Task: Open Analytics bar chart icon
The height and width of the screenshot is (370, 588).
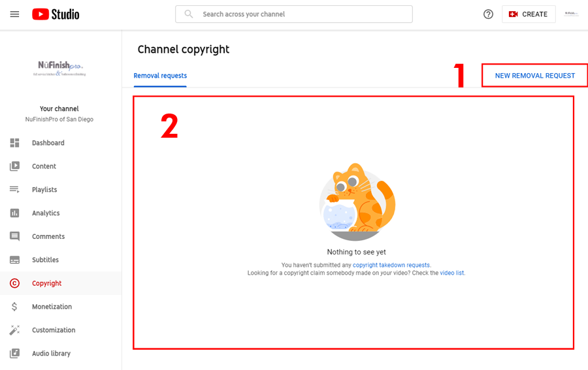Action: [14, 213]
